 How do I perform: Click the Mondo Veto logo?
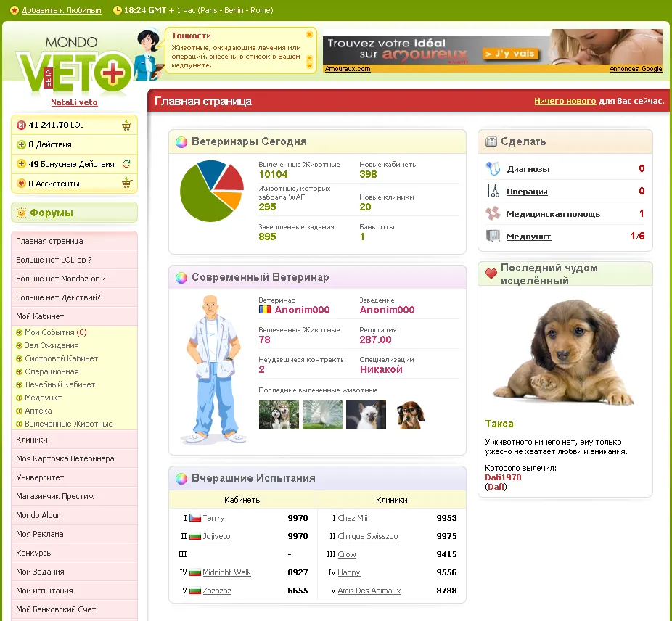click(74, 66)
